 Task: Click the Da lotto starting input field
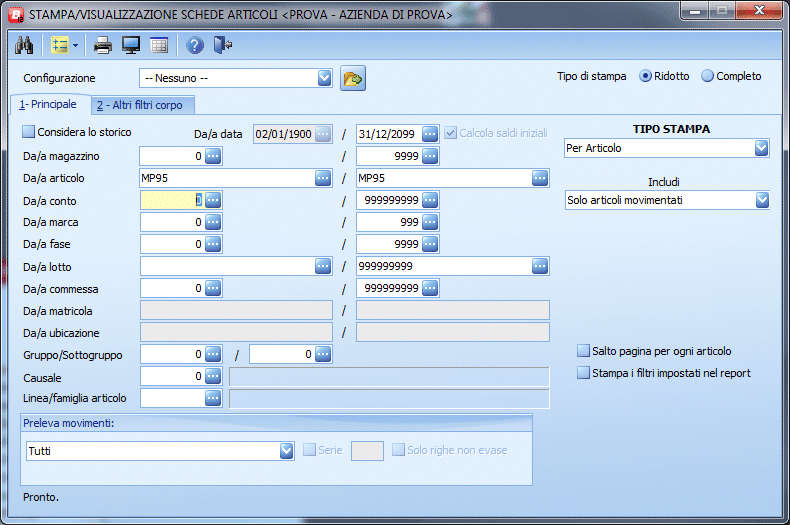(228, 266)
